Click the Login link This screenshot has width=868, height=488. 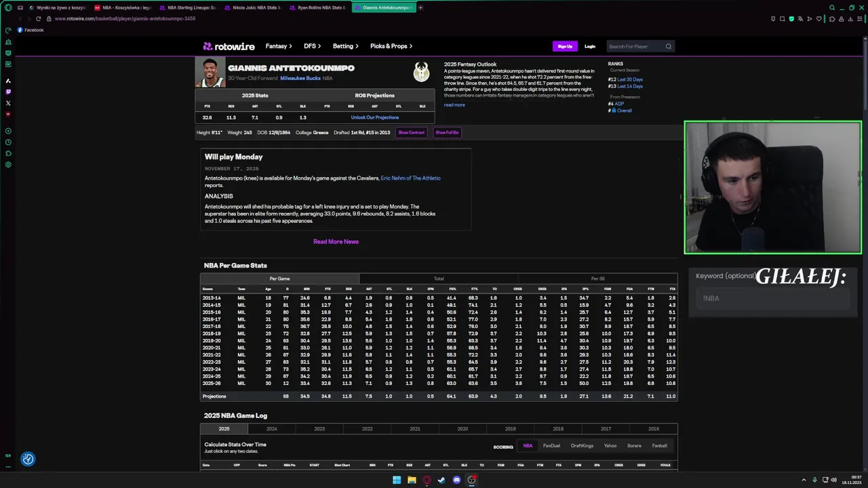(x=590, y=46)
